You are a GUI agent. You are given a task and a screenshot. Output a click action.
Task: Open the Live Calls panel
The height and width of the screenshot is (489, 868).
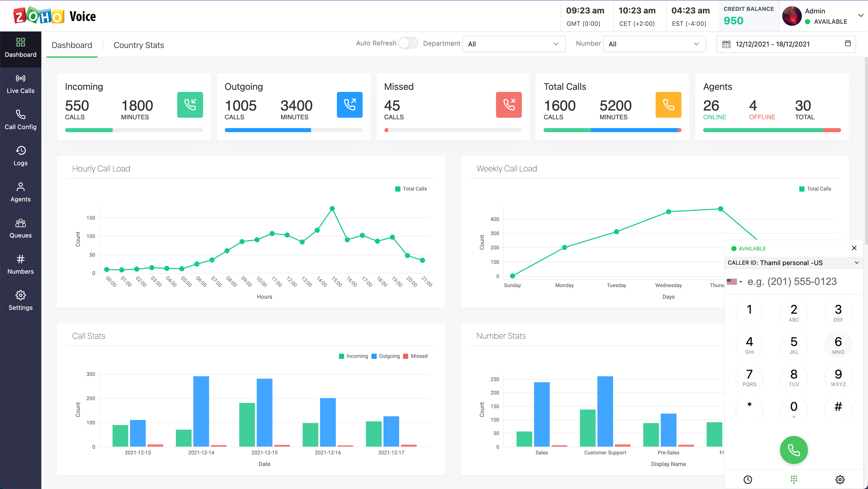[x=21, y=83]
